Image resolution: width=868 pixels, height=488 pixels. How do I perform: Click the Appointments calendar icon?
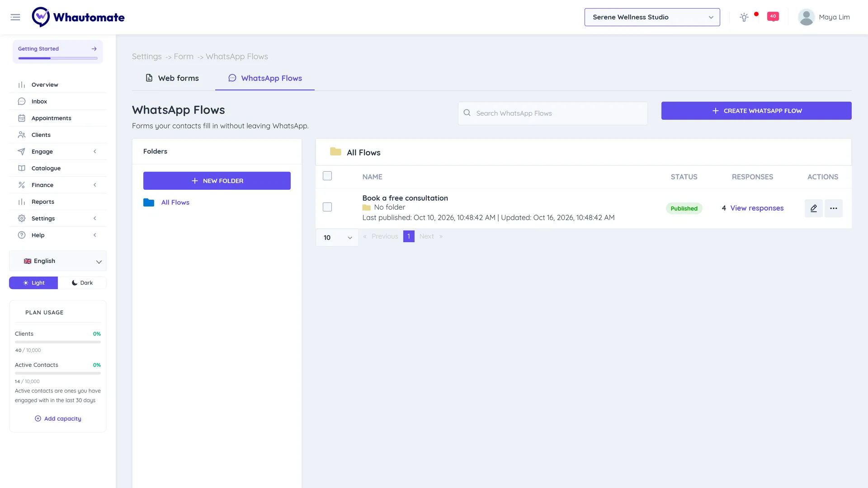coord(22,118)
